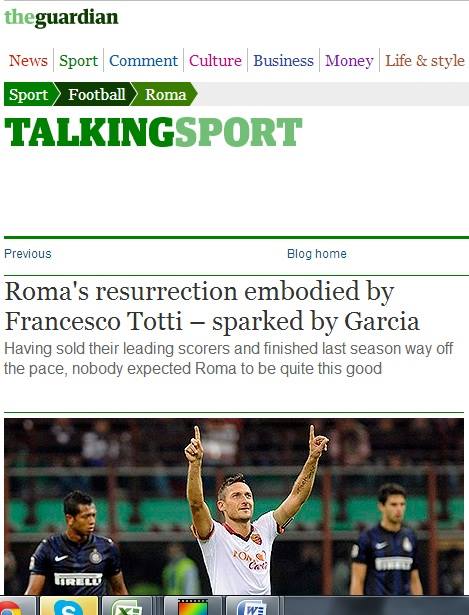Open the colorful filmstrip app in taskbar
This screenshot has height=615, width=469.
pos(192,606)
